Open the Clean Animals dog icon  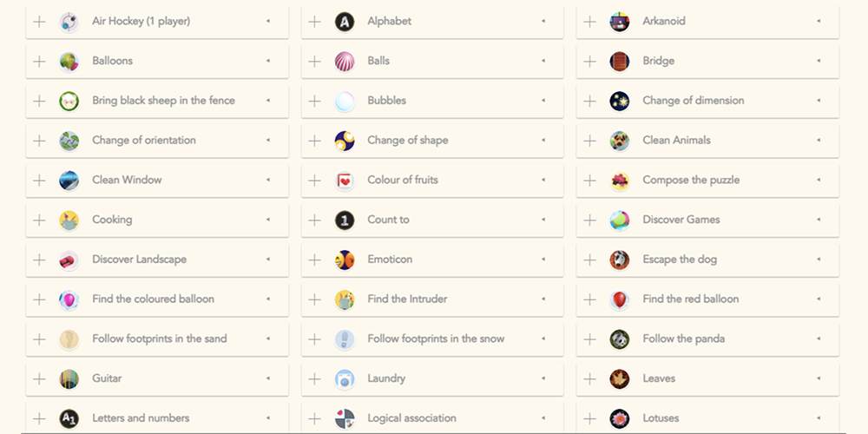(620, 141)
